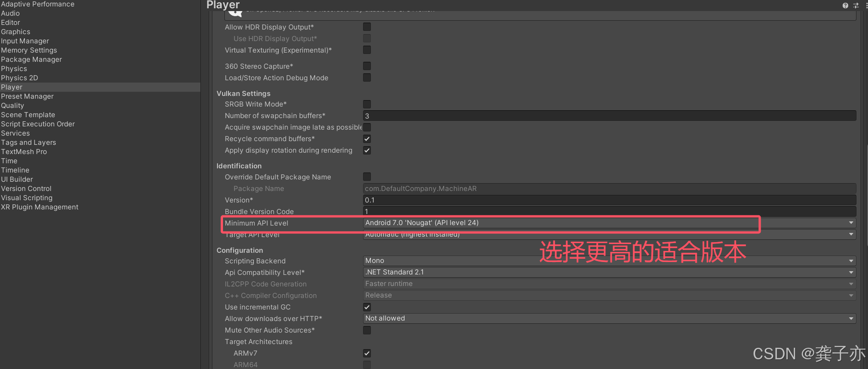Open Physics settings category
This screenshot has height=369, width=868.
point(14,69)
